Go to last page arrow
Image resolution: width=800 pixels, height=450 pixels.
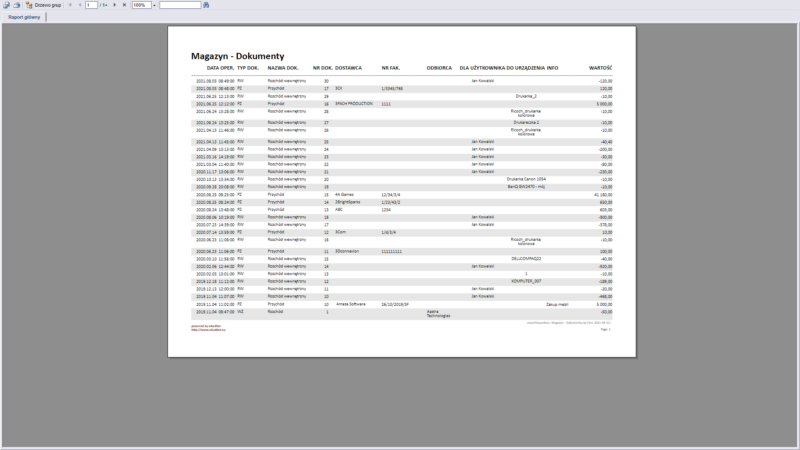click(124, 5)
